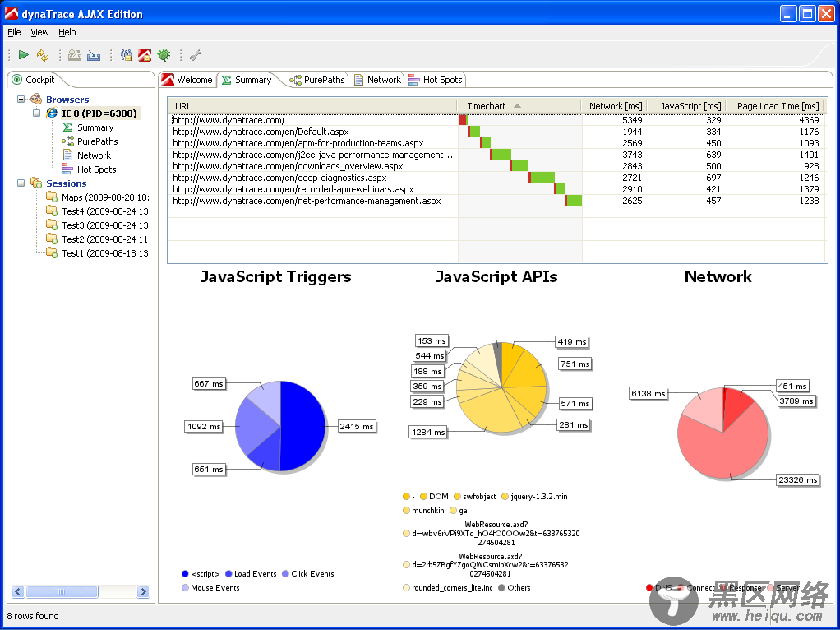Select the Cockpit tab
Viewport: 840px width, 630px height.
(33, 80)
